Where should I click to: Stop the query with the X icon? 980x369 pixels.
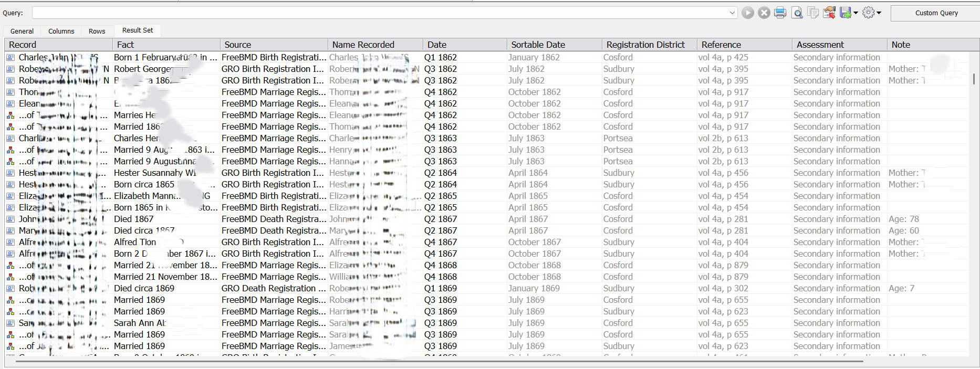[x=764, y=13]
